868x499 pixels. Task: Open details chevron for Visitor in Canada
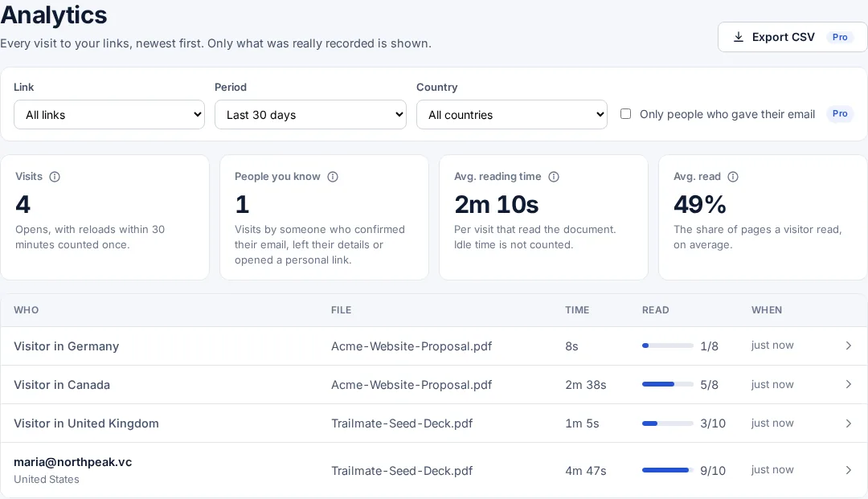point(848,384)
